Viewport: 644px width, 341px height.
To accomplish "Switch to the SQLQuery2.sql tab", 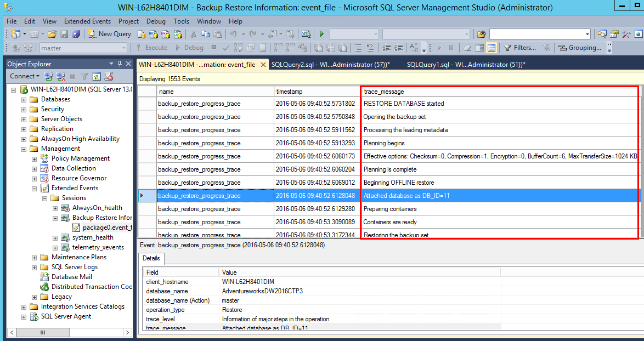I will pyautogui.click(x=331, y=65).
